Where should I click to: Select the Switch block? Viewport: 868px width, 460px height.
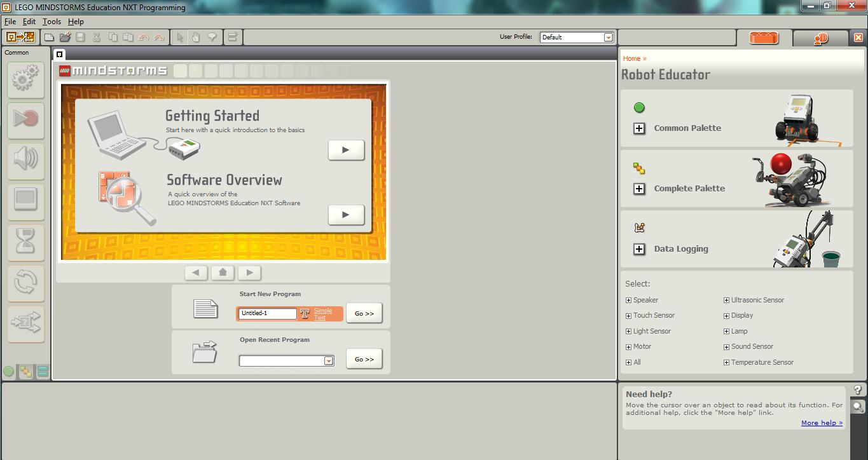(25, 323)
